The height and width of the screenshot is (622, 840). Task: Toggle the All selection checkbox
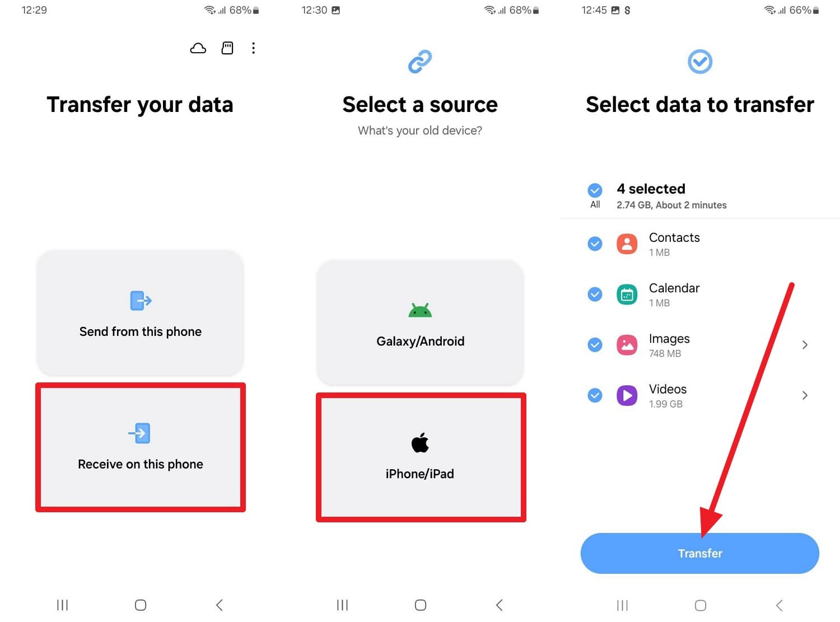(x=595, y=190)
